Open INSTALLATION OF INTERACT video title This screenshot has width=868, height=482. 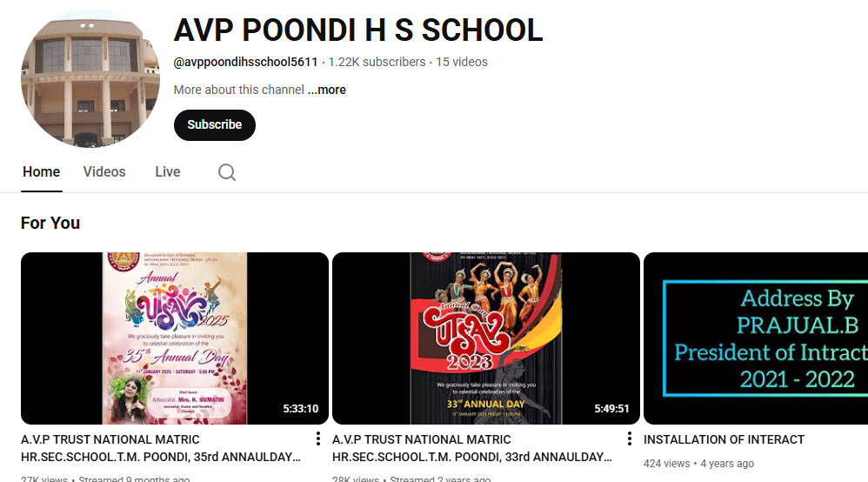click(724, 439)
